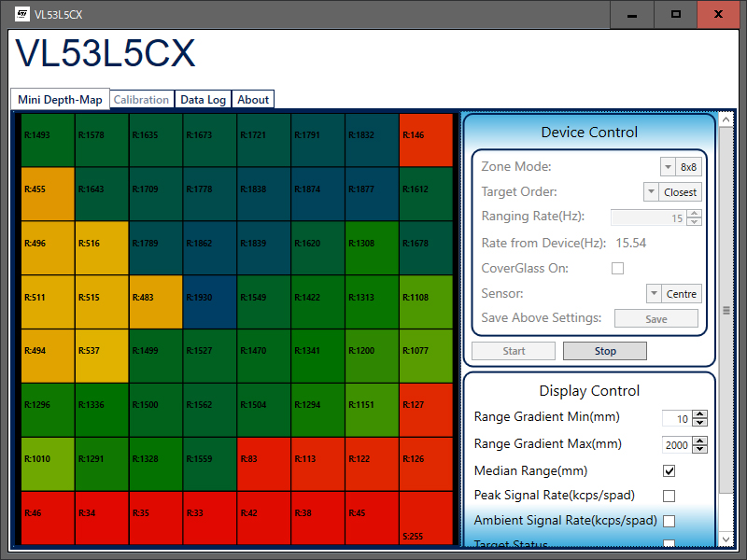Select the orange zone R:455
The image size is (747, 560).
pyautogui.click(x=48, y=194)
